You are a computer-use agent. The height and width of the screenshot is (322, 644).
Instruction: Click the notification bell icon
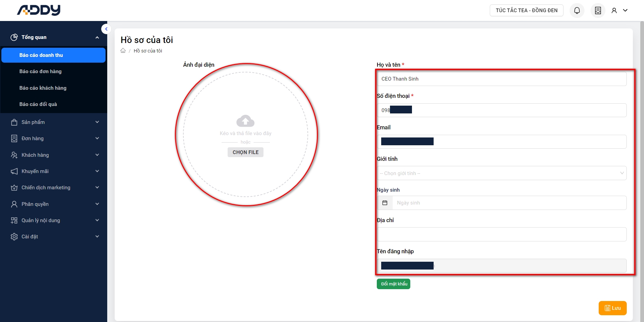(577, 10)
